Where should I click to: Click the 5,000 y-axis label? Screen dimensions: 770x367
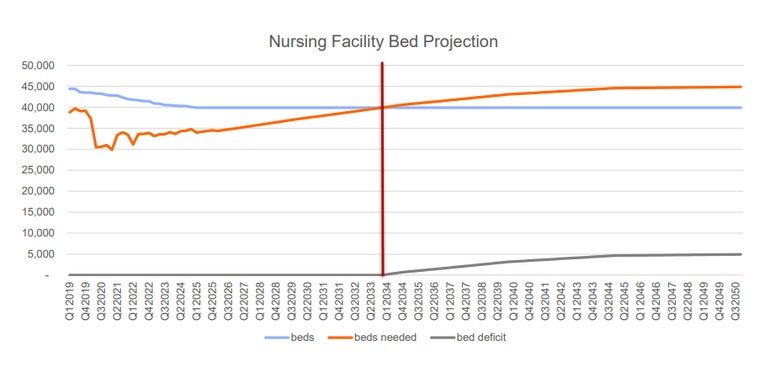pos(40,254)
